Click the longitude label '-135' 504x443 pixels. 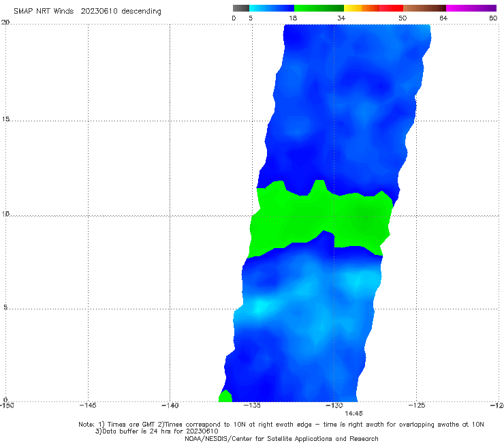(252, 406)
